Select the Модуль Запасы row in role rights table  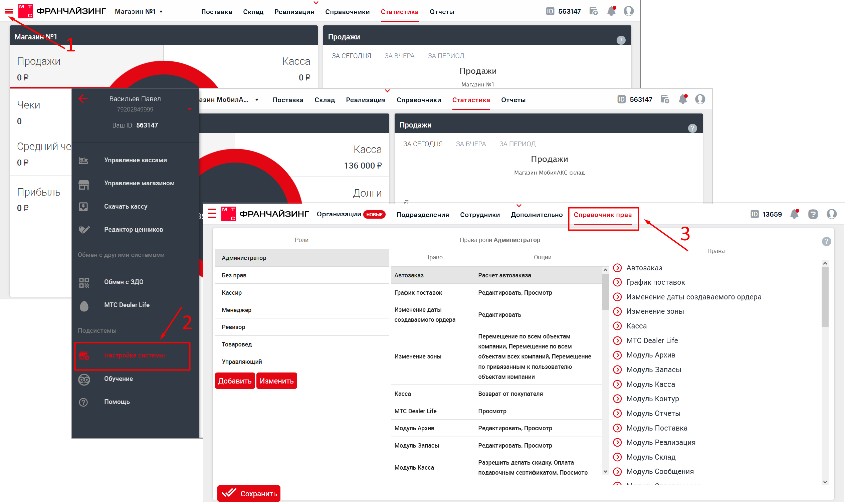496,446
